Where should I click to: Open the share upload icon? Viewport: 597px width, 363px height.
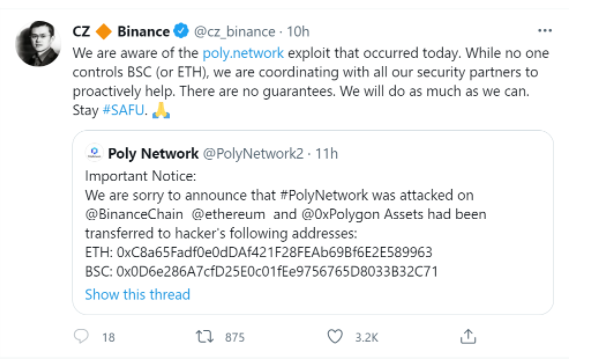coord(468,336)
